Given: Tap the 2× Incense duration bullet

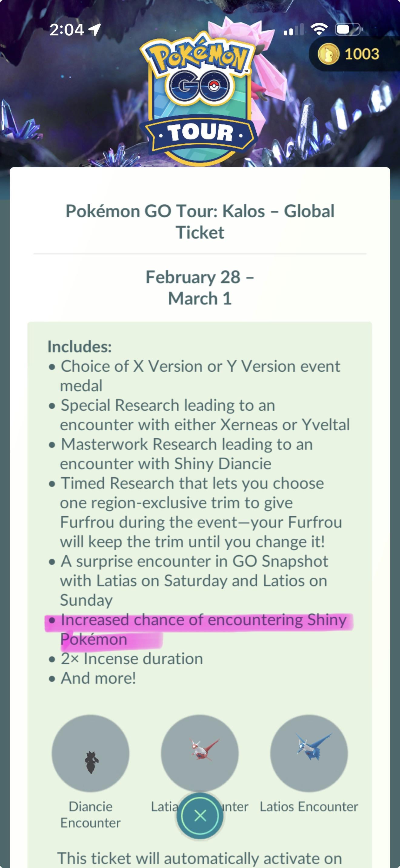Looking at the screenshot, I should [x=132, y=659].
